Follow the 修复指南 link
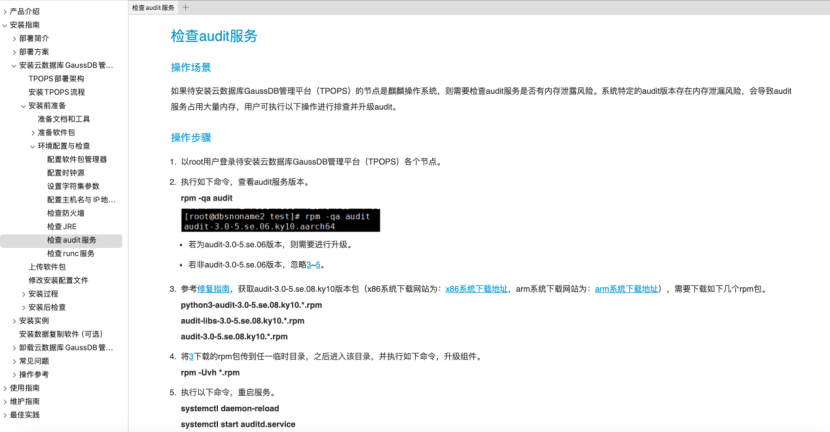 [213, 289]
